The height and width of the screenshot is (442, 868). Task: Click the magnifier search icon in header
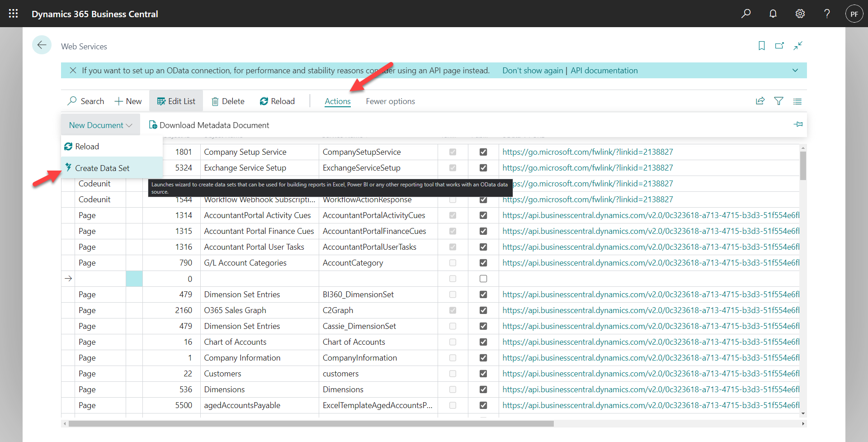pyautogui.click(x=746, y=14)
